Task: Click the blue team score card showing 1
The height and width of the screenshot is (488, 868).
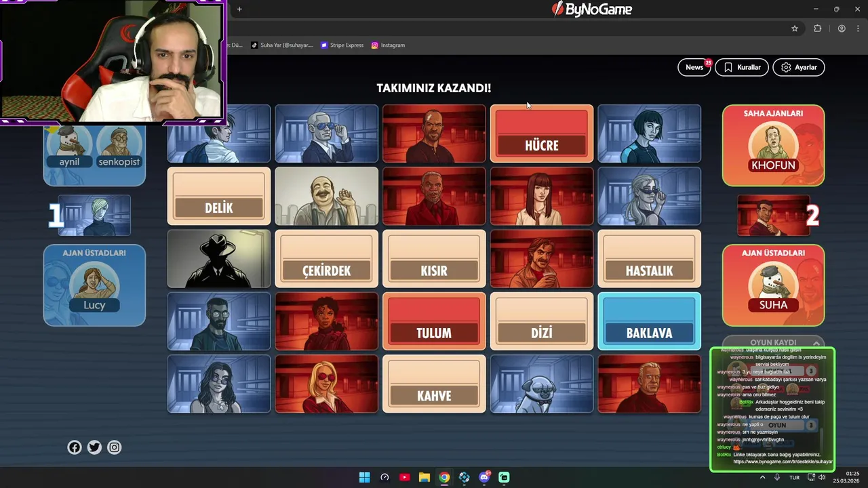Action: click(94, 215)
